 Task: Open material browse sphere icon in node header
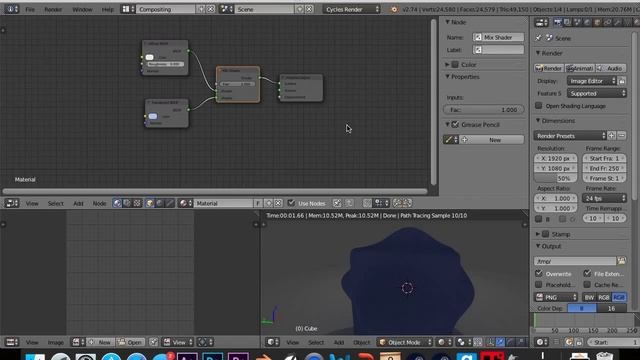click(185, 203)
